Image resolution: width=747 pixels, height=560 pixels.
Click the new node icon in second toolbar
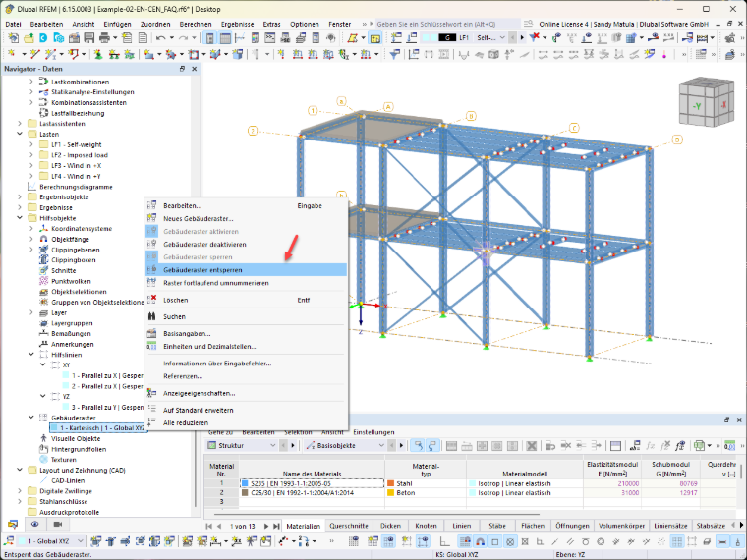pyautogui.click(x=12, y=55)
